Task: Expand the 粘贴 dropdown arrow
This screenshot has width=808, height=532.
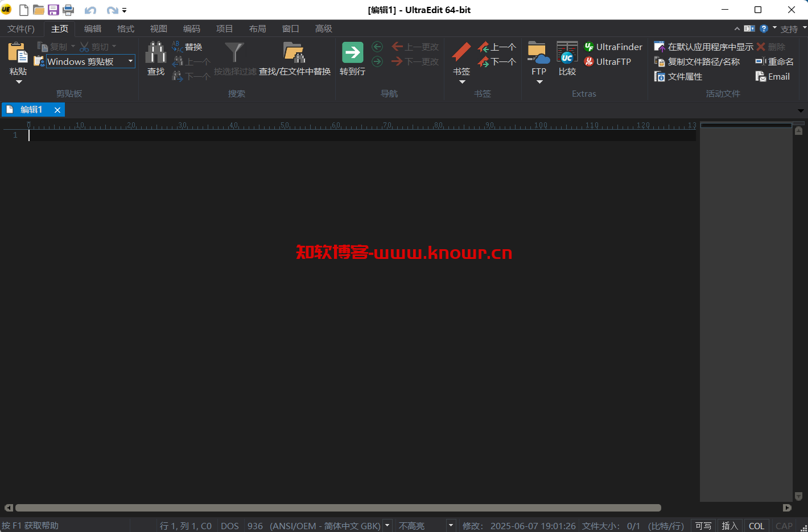Action: pyautogui.click(x=18, y=82)
